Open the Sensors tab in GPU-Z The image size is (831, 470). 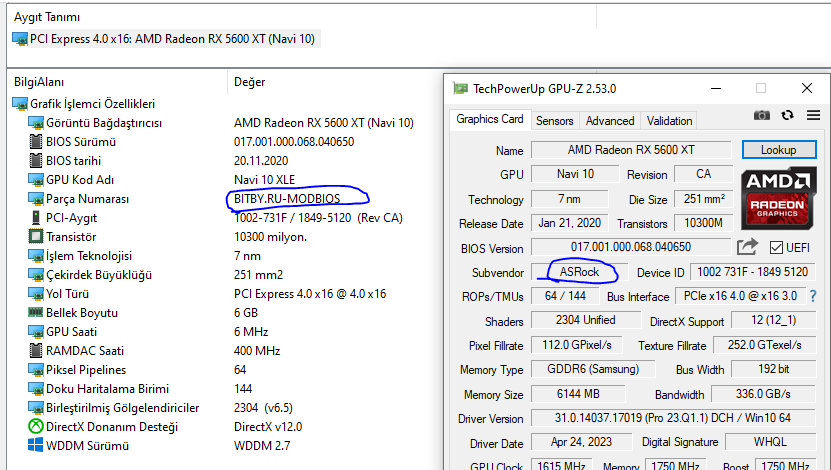[x=554, y=121]
